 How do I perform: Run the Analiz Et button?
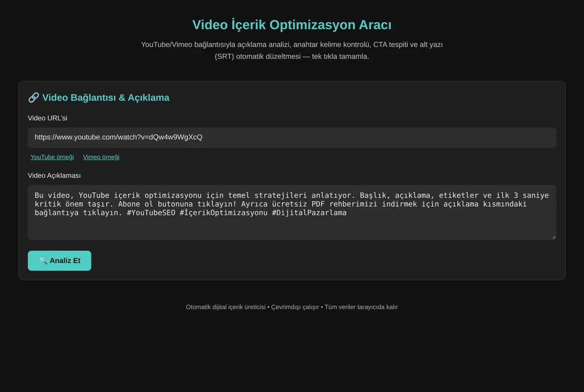pos(59,261)
